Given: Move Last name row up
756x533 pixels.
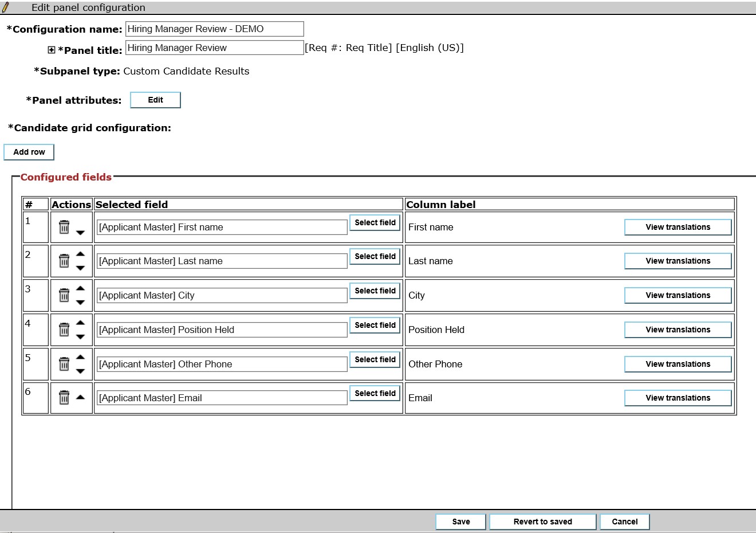Looking at the screenshot, I should [x=80, y=254].
